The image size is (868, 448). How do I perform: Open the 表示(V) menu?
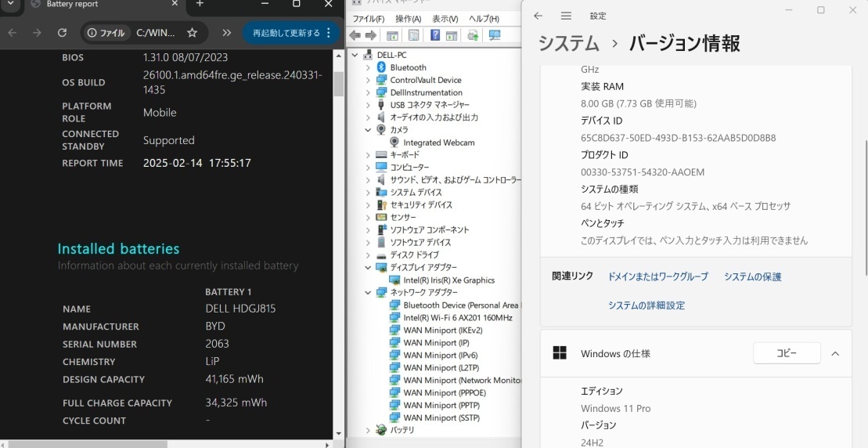pyautogui.click(x=445, y=19)
